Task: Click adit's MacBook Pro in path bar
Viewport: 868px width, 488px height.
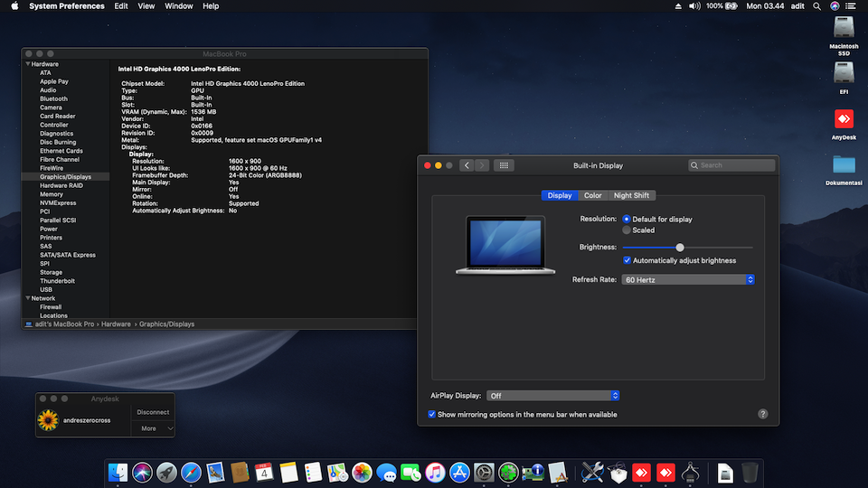Action: pos(64,324)
